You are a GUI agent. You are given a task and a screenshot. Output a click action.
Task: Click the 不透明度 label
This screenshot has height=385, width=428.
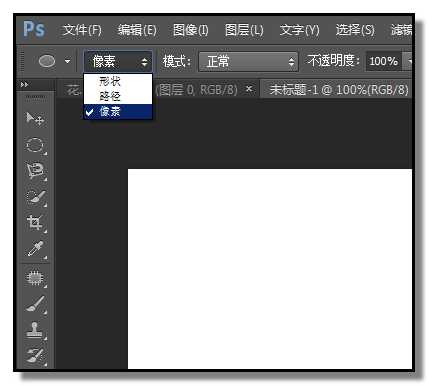coord(334,61)
